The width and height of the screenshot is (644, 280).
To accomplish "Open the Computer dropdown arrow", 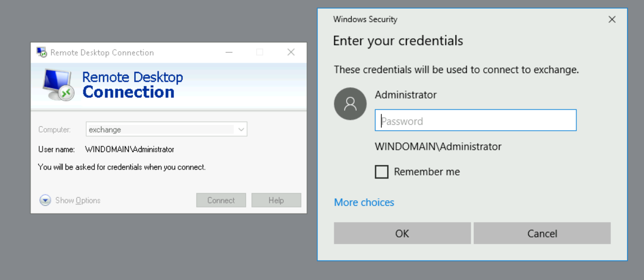I will pos(241,130).
